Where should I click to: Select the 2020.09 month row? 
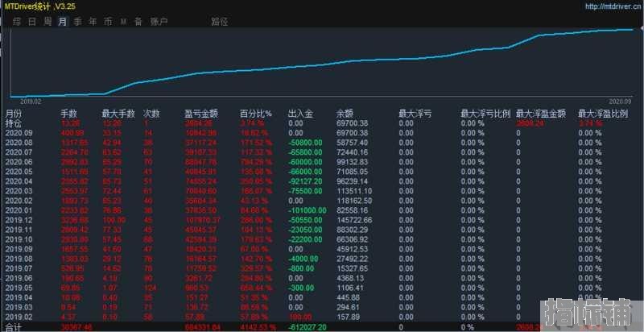(x=19, y=133)
